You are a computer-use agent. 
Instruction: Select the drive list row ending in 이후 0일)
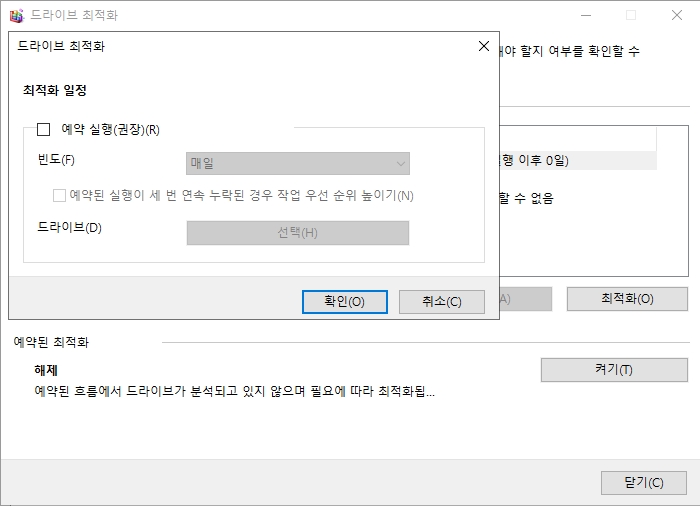pos(578,160)
